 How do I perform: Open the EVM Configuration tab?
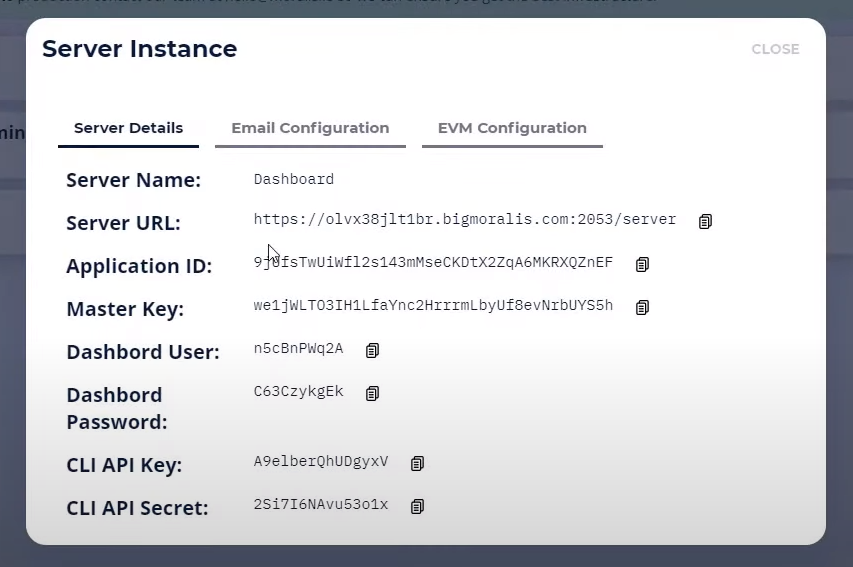tap(512, 129)
